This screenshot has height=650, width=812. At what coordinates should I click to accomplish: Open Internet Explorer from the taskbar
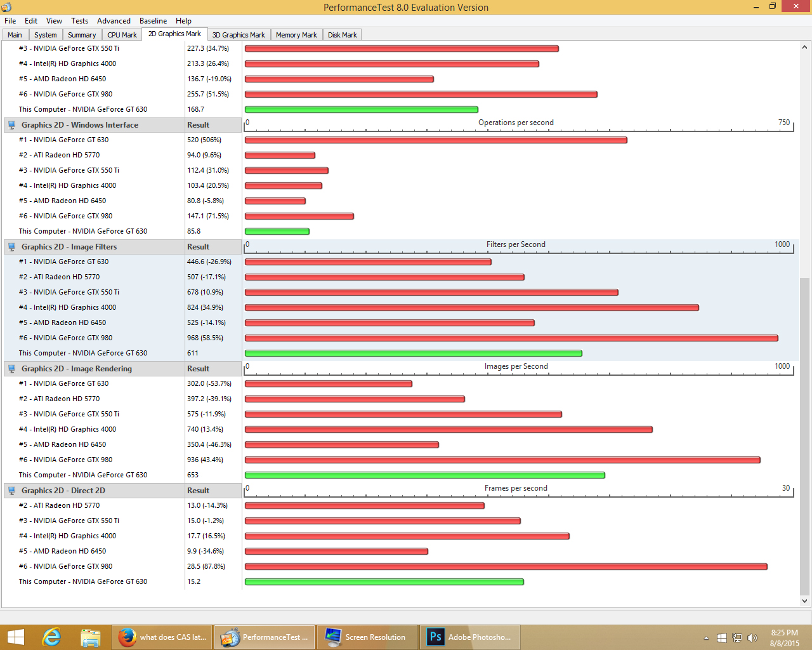(51, 637)
